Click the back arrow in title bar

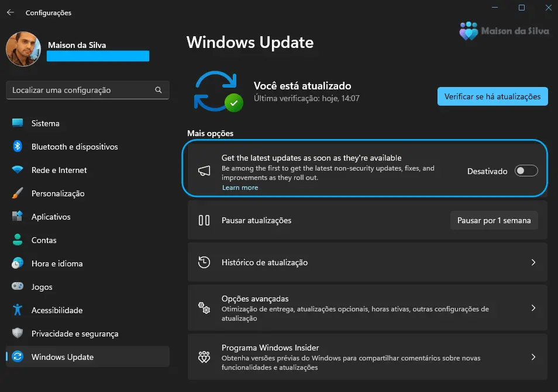coord(11,12)
